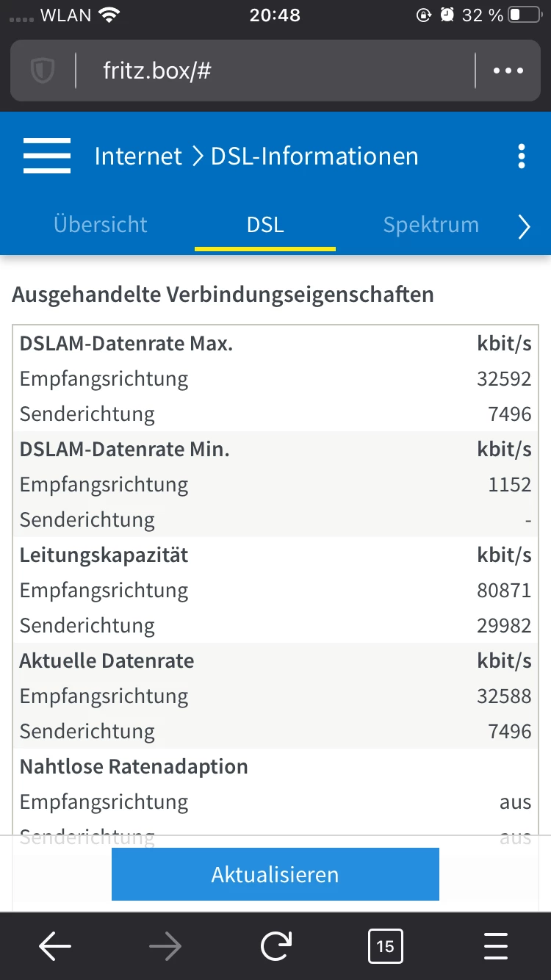This screenshot has height=980, width=551.
Task: Reload the page with the refresh icon
Action: pyautogui.click(x=275, y=947)
